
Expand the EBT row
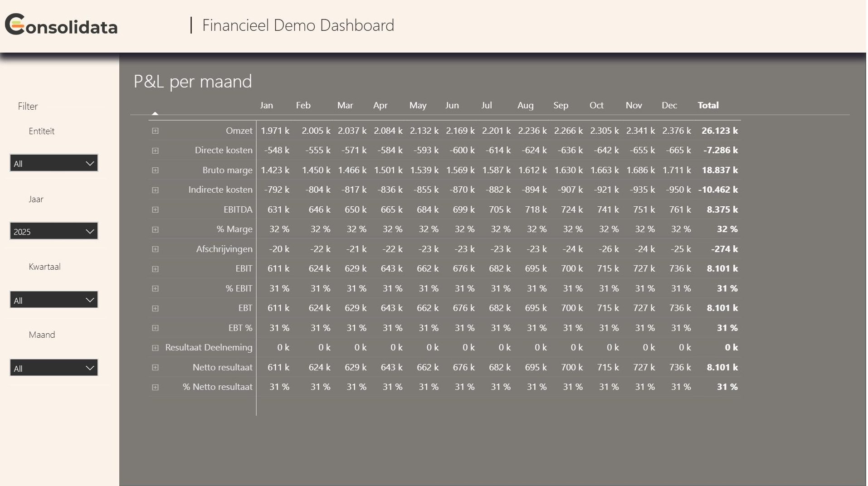[x=155, y=308]
